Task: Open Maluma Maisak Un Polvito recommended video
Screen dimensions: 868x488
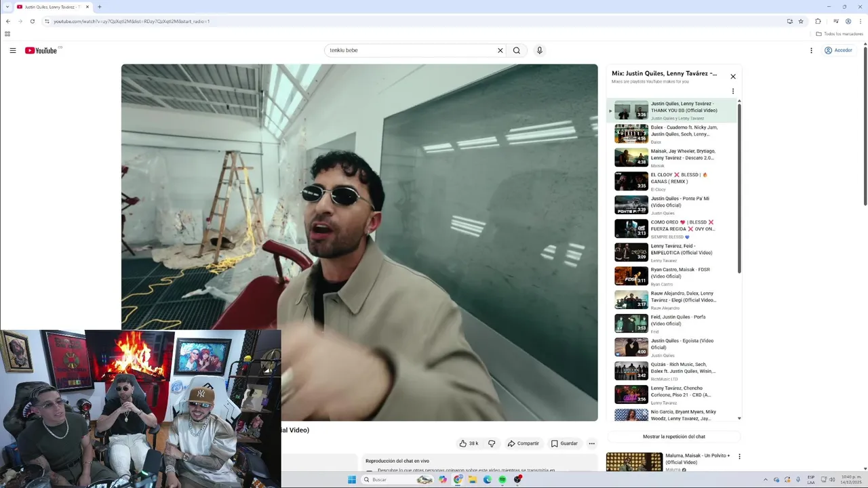Action: pos(669,462)
